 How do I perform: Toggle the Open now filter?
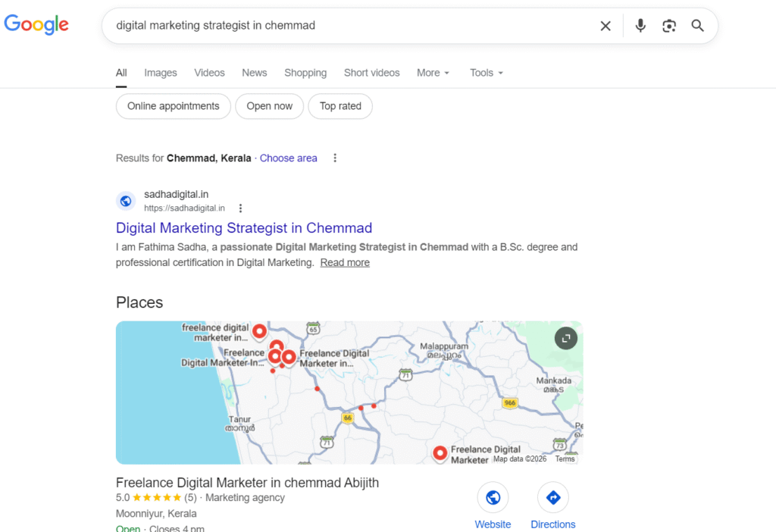click(x=269, y=106)
